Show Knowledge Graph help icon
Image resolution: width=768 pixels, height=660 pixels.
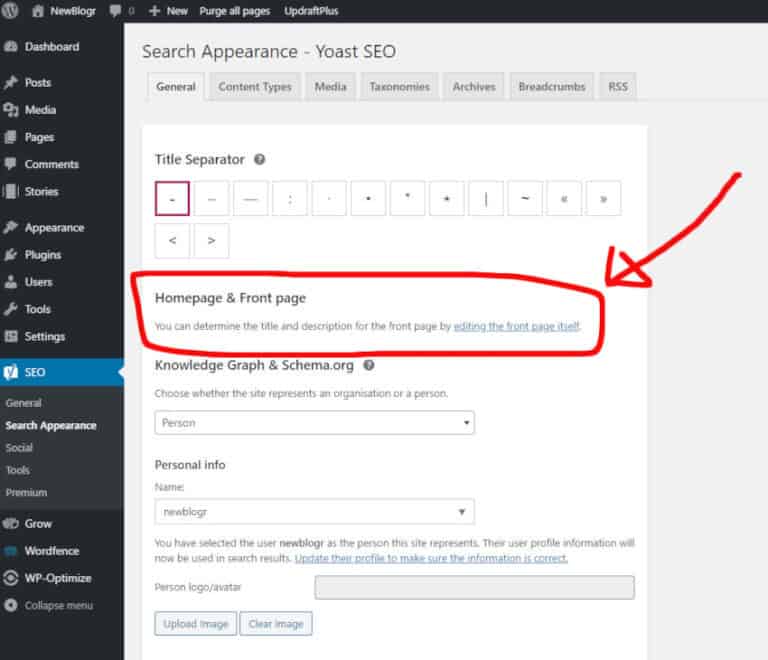pos(369,365)
